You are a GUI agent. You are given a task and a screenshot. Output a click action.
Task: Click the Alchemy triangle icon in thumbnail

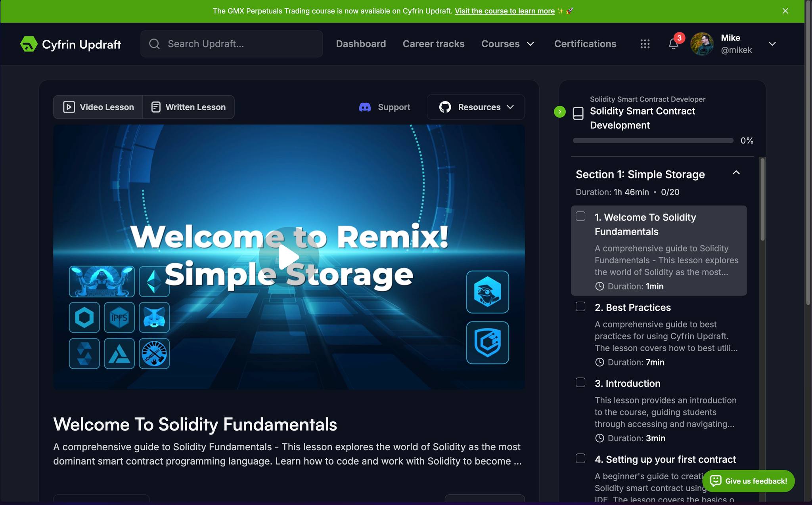119,354
